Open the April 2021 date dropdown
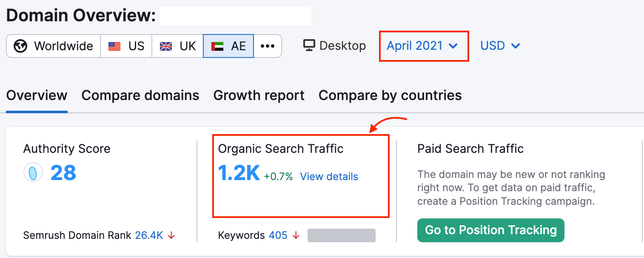This screenshot has height=258, width=644. coord(422,46)
